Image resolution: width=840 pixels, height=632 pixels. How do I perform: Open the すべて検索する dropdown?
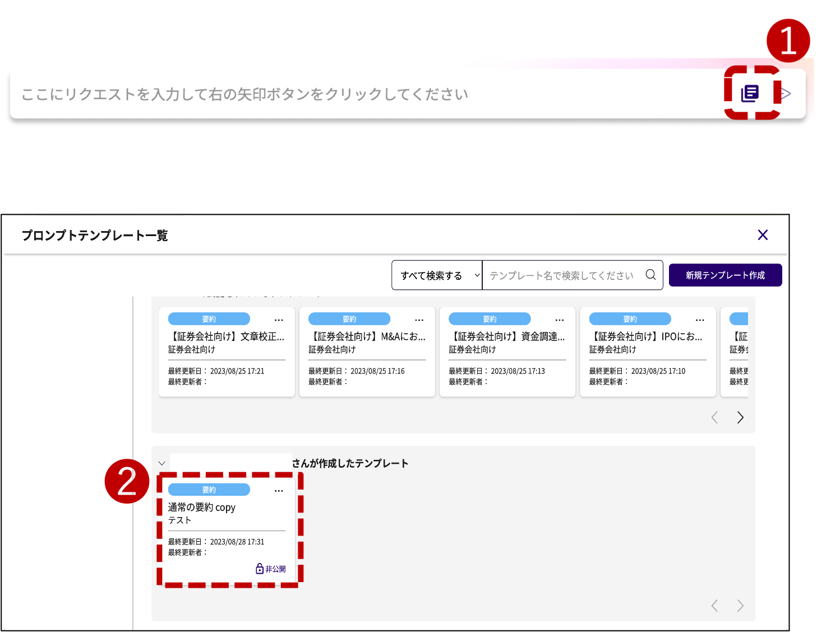(x=436, y=275)
